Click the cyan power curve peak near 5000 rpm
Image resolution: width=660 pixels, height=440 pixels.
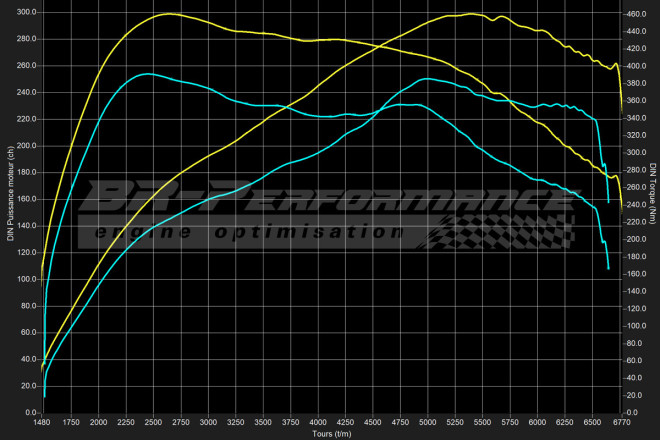tap(427, 78)
